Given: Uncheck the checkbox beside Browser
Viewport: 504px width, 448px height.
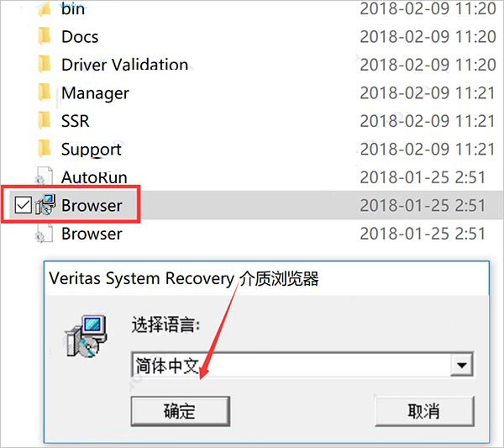Looking at the screenshot, I should pyautogui.click(x=24, y=205).
